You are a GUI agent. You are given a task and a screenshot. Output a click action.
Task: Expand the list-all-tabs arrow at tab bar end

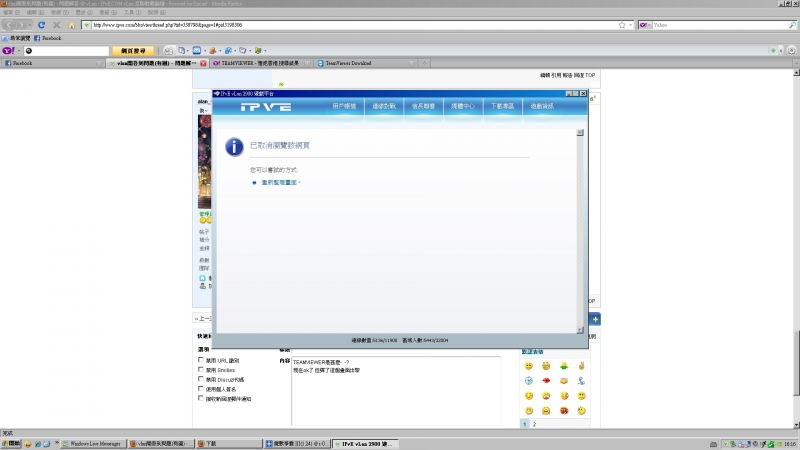pyautogui.click(x=796, y=63)
